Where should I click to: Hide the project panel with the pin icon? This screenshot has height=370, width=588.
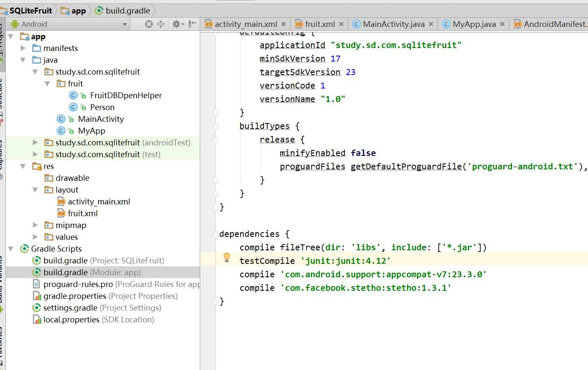point(193,24)
